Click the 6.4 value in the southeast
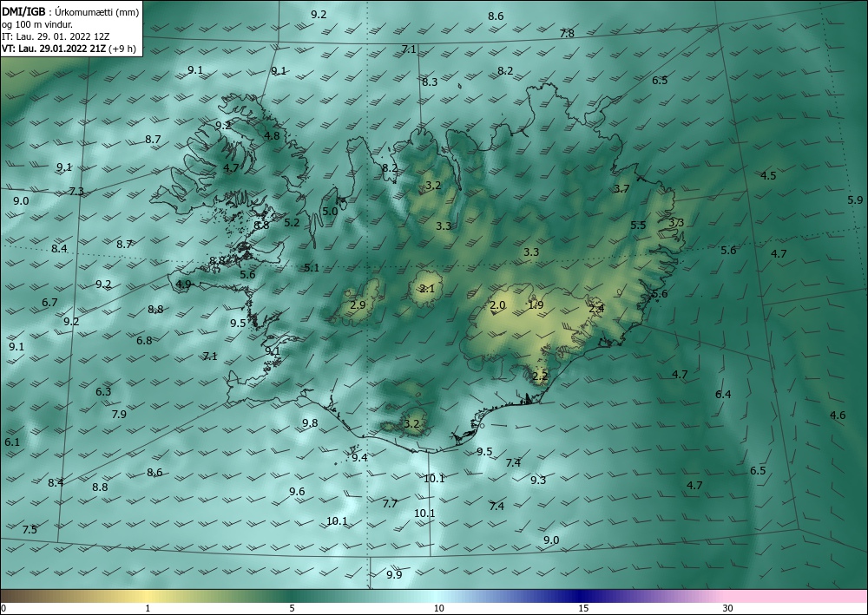Screen dimensions: 868x615 click(723, 395)
